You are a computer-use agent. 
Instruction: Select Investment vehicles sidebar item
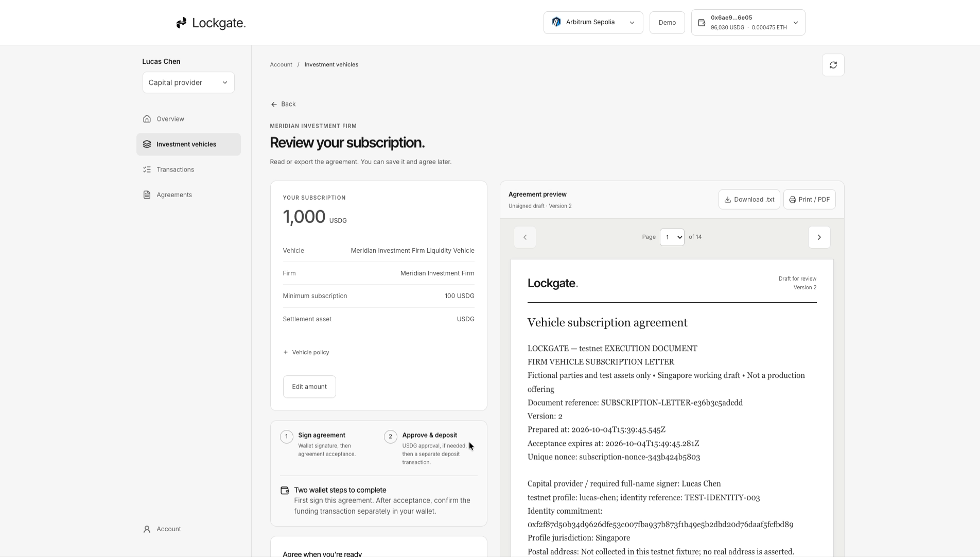coord(188,144)
